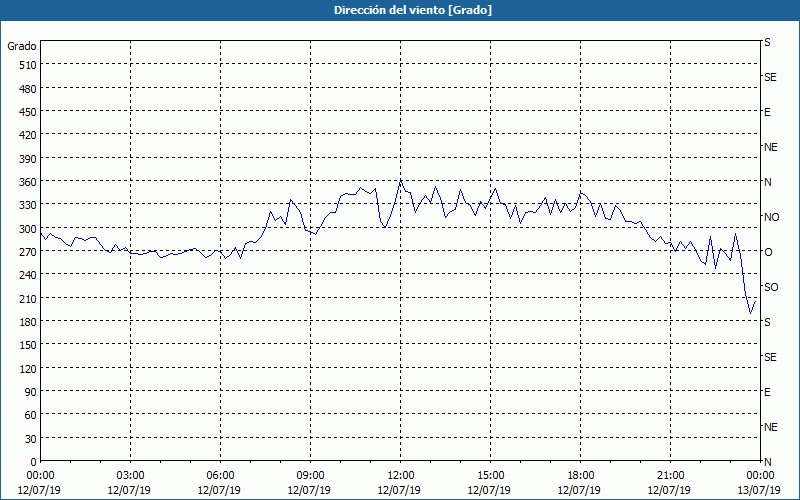This screenshot has width=800, height=500.
Task: Click the 21:00 time label
Action: (670, 476)
